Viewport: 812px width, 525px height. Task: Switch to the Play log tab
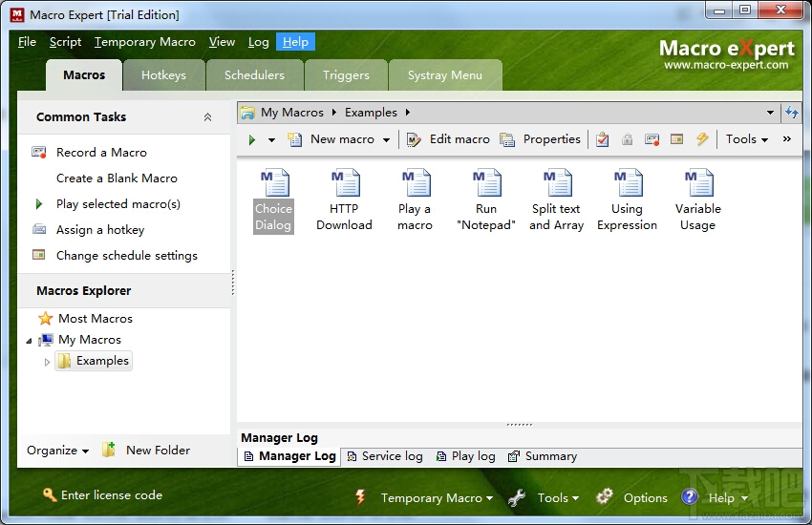pos(466,456)
